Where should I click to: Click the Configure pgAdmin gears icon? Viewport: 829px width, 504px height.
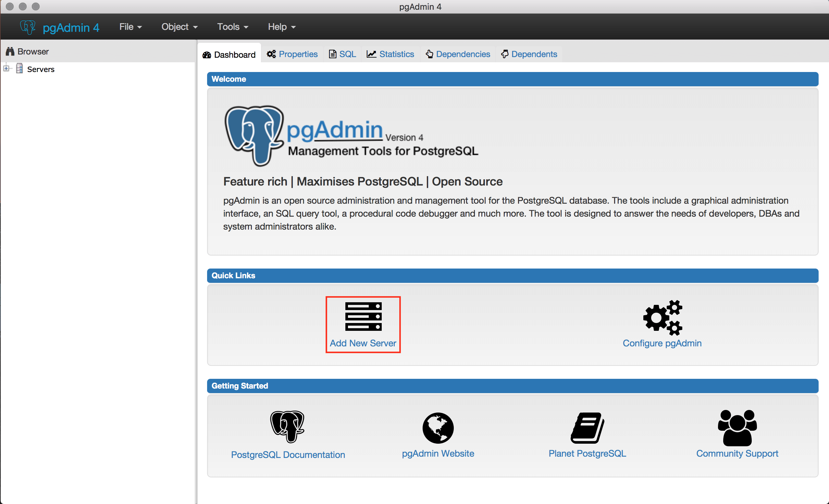click(x=662, y=318)
